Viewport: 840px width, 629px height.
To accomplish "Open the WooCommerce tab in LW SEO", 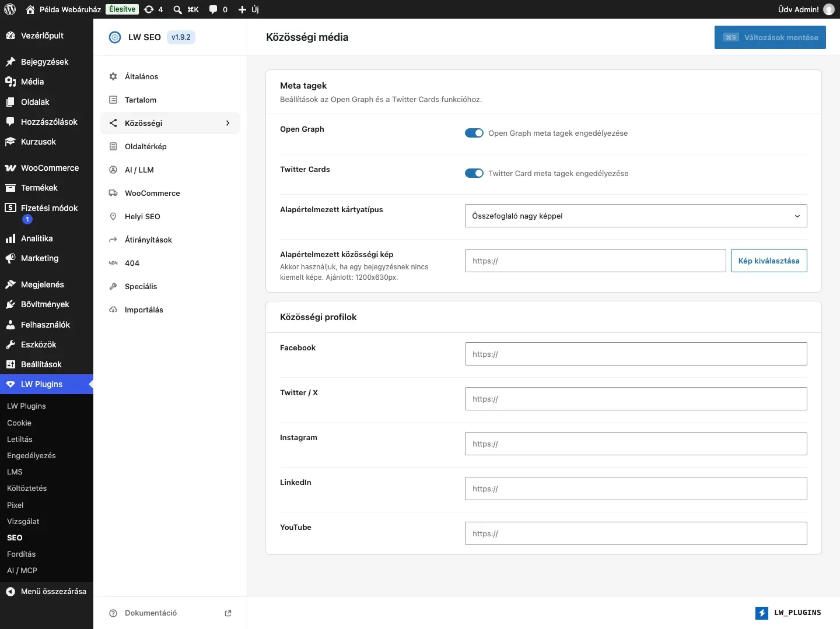I will [x=170, y=193].
